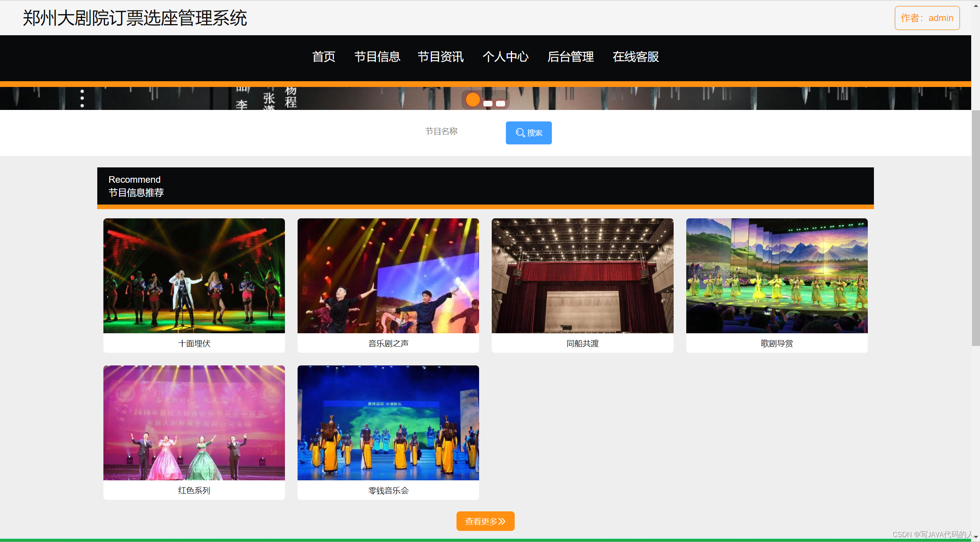Screen dimensions: 980x542
Task: Go to 节目资讯 page
Action: pyautogui.click(x=440, y=57)
